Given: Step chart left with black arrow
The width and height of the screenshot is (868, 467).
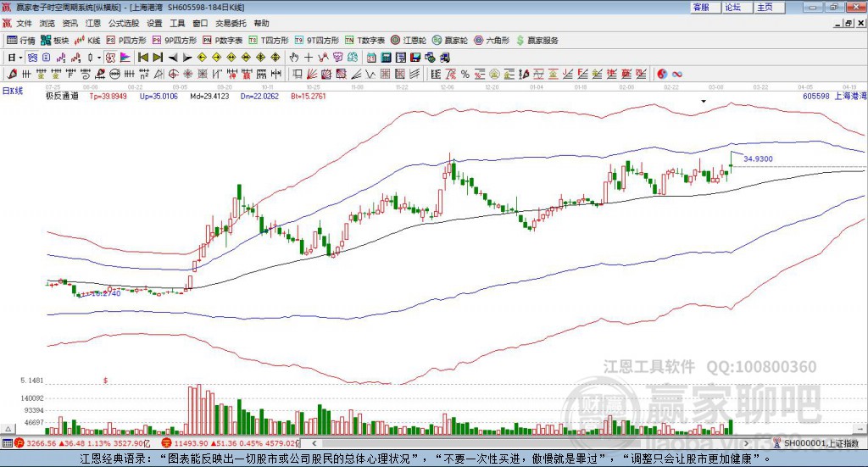Looking at the screenshot, I should [173, 58].
